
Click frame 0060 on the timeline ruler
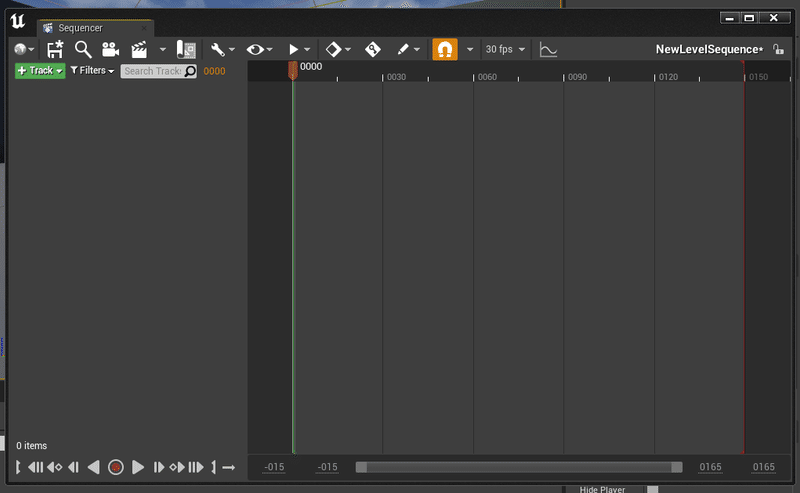tap(487, 77)
